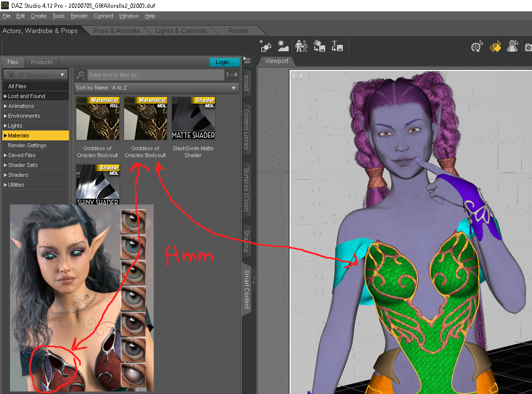The width and height of the screenshot is (532, 394).
Task: Switch to Pose & Animate activity tab
Action: (x=116, y=31)
